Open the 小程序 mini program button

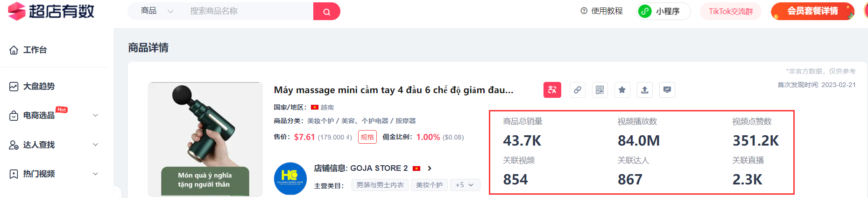pyautogui.click(x=663, y=11)
